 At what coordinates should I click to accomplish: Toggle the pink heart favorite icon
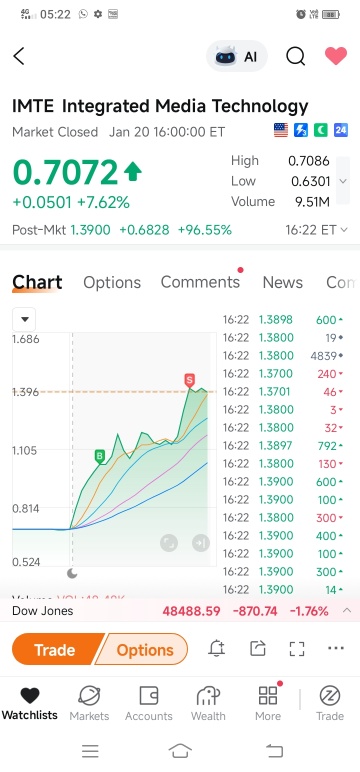click(336, 56)
